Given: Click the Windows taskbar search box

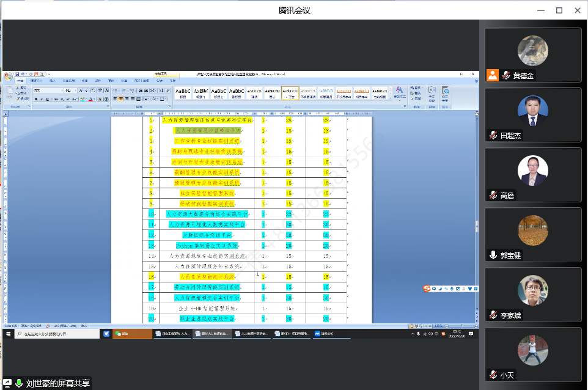Looking at the screenshot, I should click(57, 333).
